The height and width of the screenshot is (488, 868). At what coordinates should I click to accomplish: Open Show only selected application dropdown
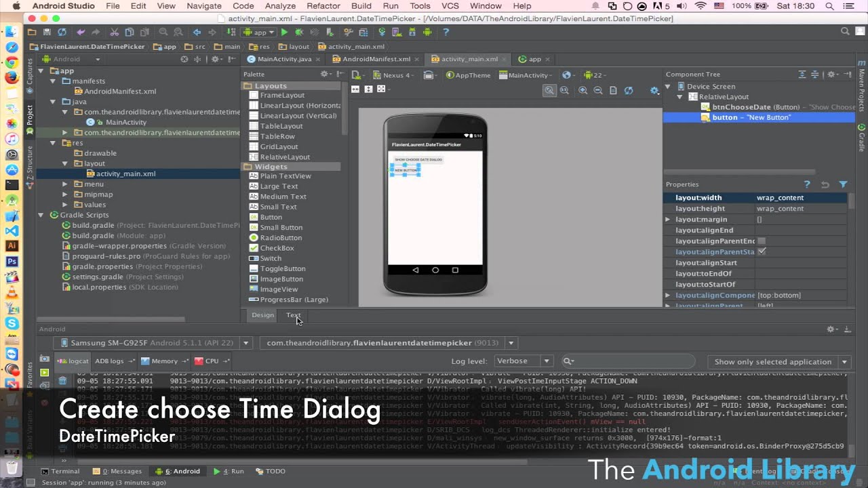point(778,362)
